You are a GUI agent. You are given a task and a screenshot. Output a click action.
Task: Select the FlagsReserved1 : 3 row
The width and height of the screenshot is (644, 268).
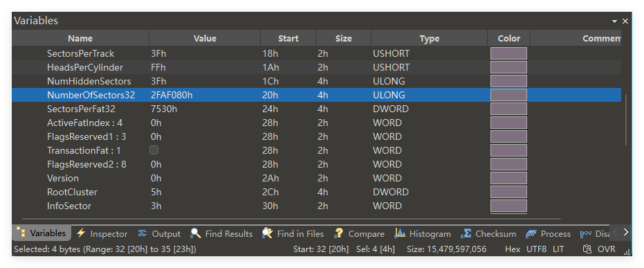[x=316, y=136]
